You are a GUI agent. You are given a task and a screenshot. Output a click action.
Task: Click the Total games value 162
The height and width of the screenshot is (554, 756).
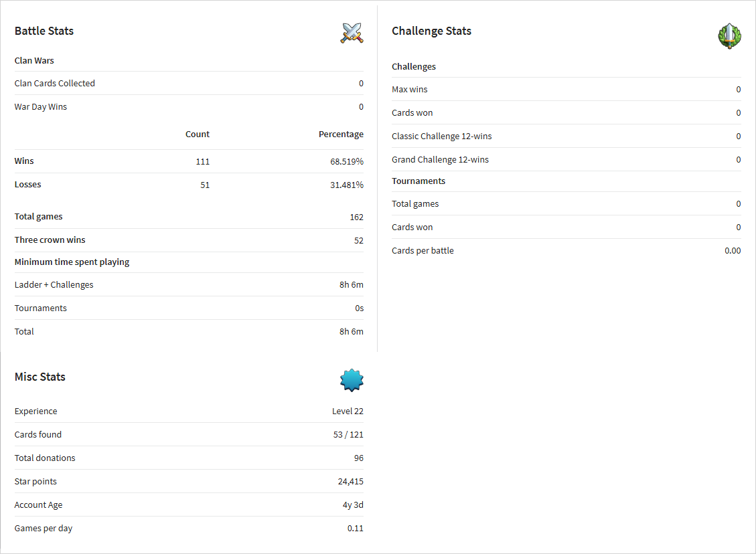pyautogui.click(x=356, y=217)
